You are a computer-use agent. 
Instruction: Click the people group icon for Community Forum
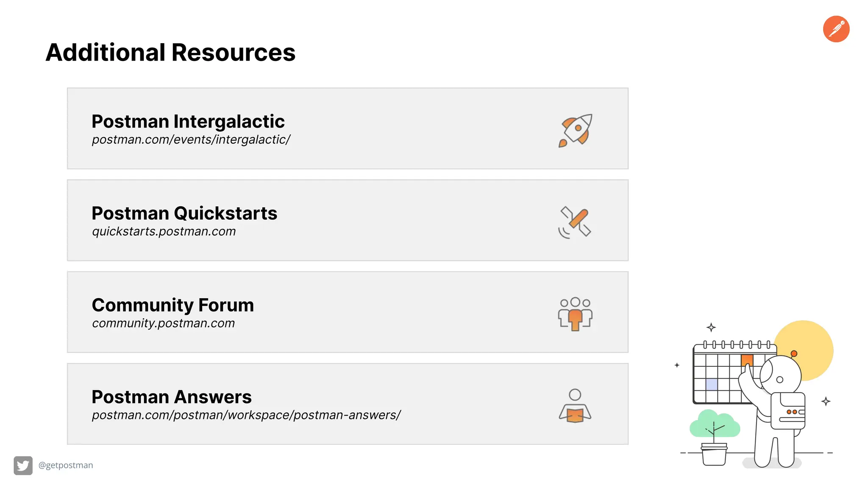pyautogui.click(x=575, y=314)
